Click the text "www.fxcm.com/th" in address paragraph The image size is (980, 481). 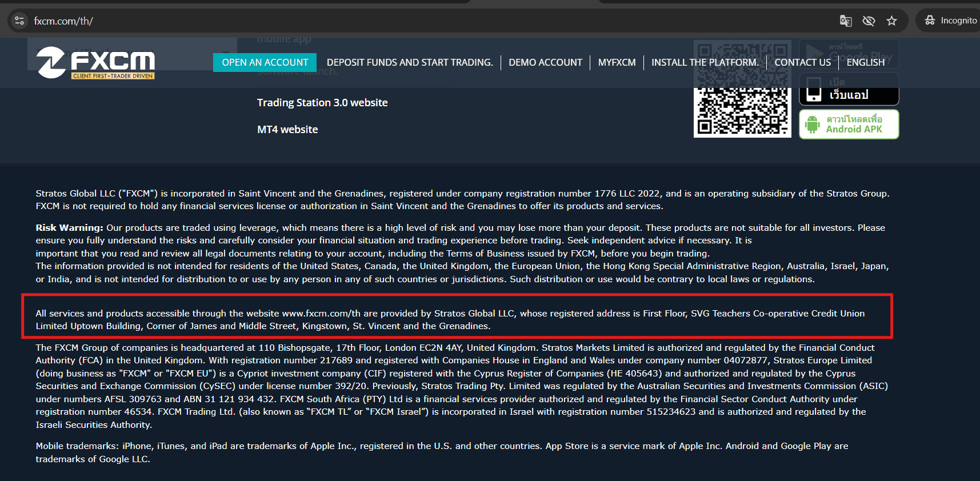click(321, 314)
